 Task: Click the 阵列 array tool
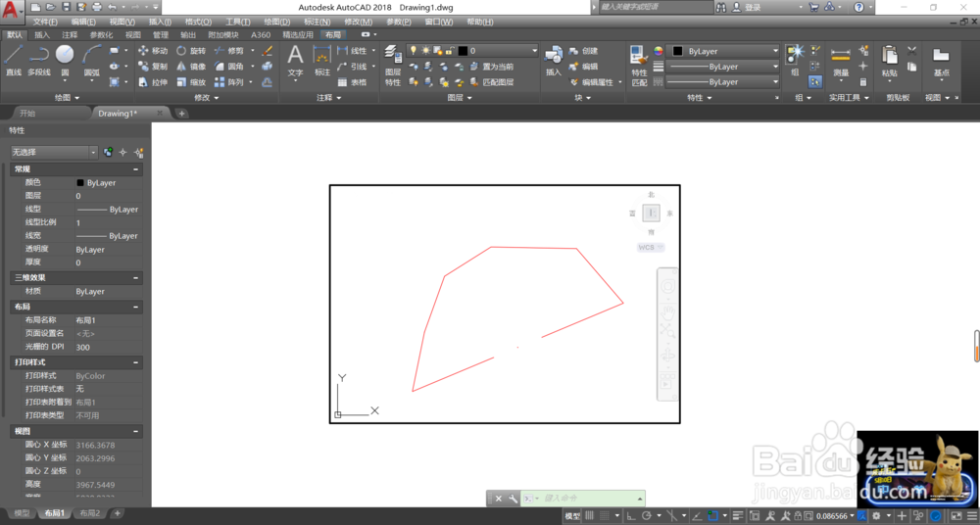pos(228,82)
